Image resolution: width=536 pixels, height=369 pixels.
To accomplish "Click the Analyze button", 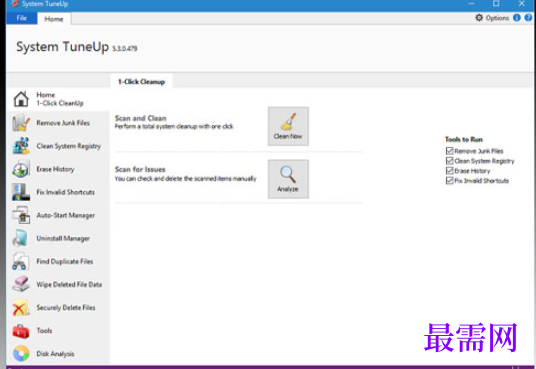I will tap(288, 179).
